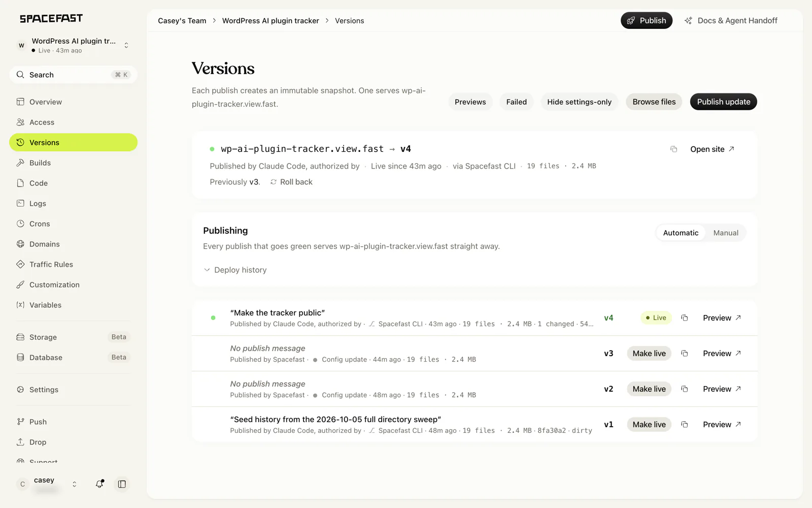The width and height of the screenshot is (812, 508).
Task: Copy the live site URL icon
Action: click(x=673, y=149)
